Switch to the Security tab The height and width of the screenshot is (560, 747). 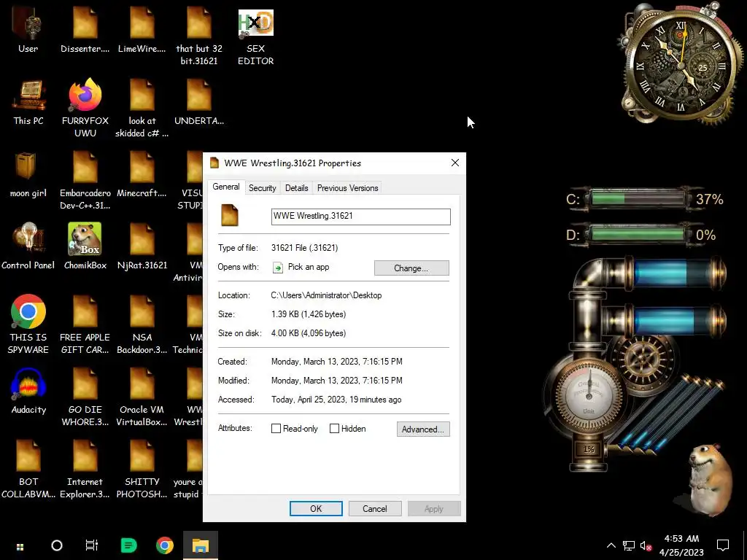262,188
